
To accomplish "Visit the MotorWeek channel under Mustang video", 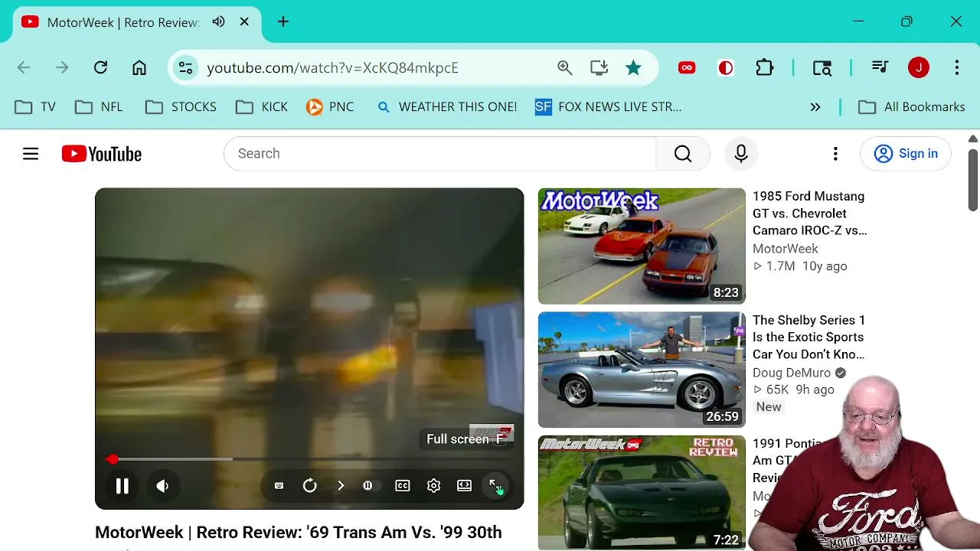I will [786, 249].
